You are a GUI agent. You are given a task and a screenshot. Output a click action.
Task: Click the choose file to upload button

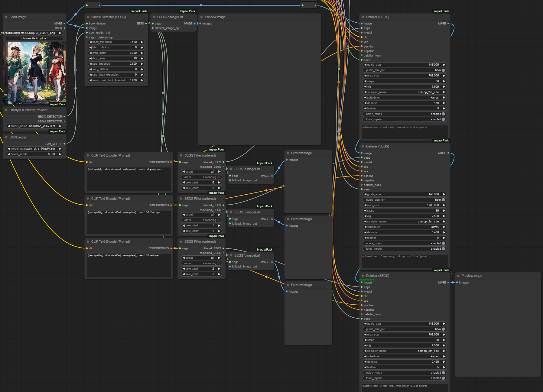coord(34,38)
